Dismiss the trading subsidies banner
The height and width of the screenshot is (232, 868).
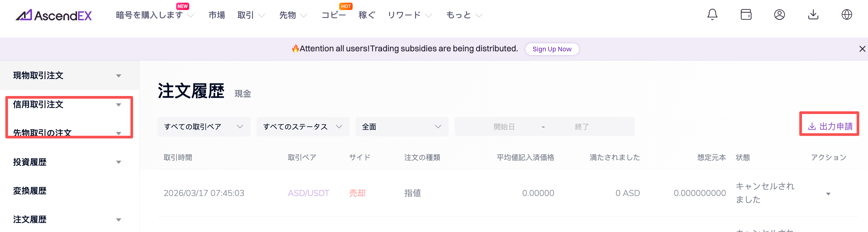click(862, 49)
